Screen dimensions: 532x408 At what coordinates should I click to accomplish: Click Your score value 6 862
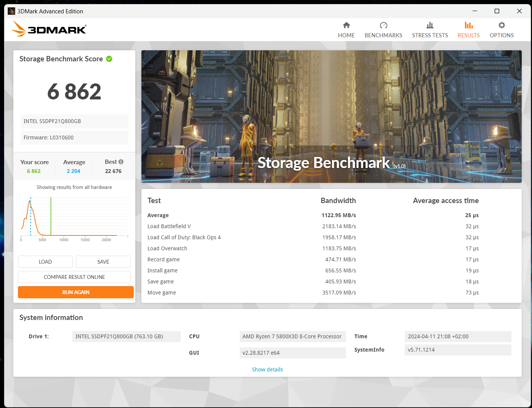pos(34,171)
